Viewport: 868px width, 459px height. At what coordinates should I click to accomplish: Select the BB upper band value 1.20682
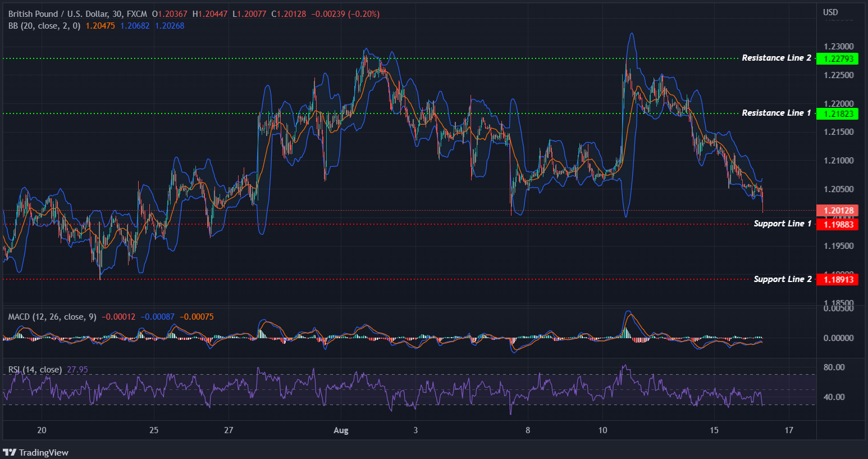click(135, 25)
